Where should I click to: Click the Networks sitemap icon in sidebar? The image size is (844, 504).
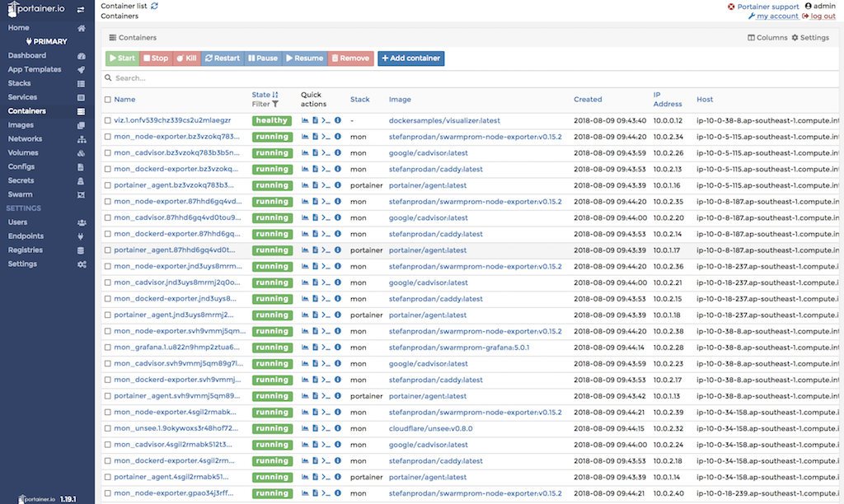pos(82,139)
